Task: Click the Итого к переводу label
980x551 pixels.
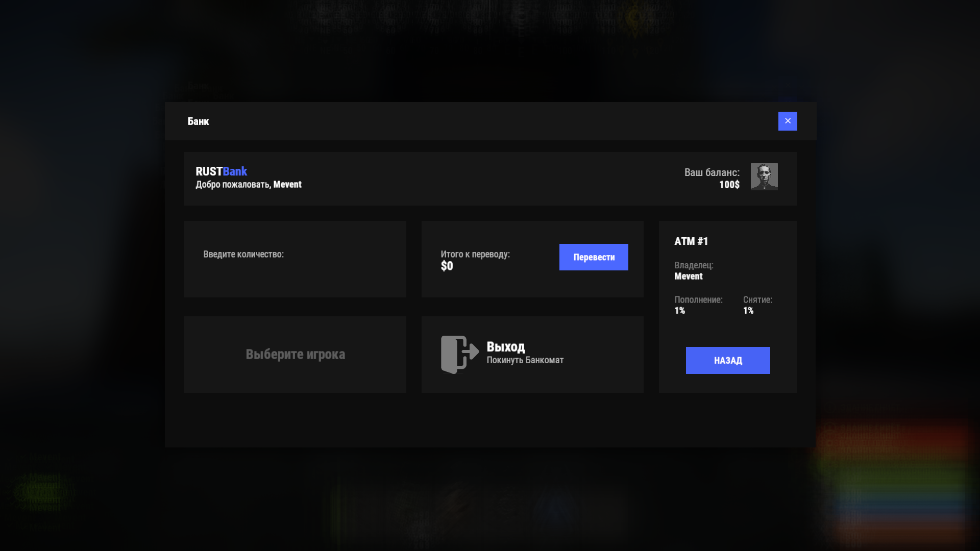Action: point(475,254)
